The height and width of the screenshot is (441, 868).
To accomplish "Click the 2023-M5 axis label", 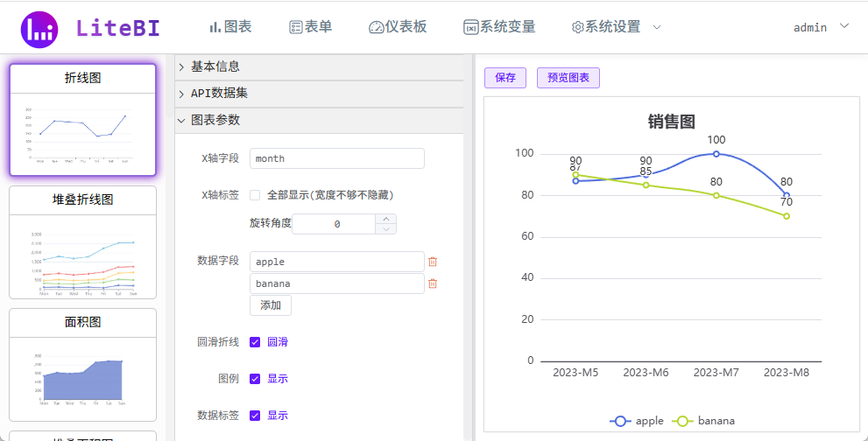I will pyautogui.click(x=575, y=373).
